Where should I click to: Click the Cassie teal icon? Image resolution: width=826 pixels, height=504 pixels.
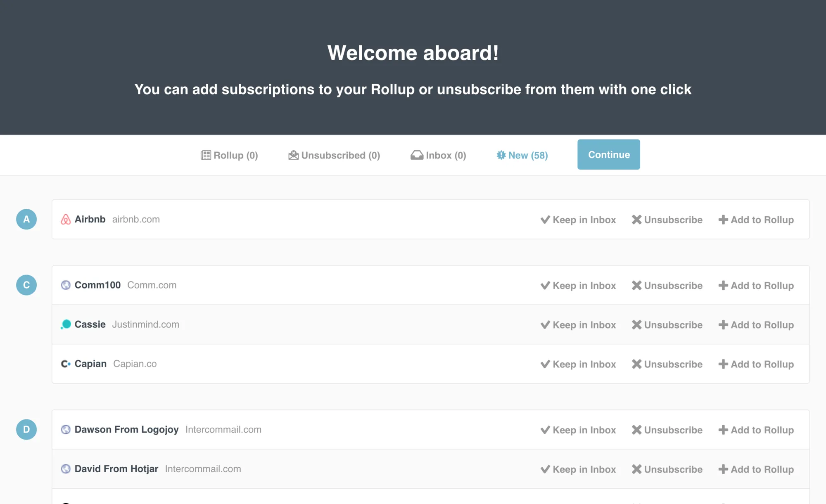66,324
